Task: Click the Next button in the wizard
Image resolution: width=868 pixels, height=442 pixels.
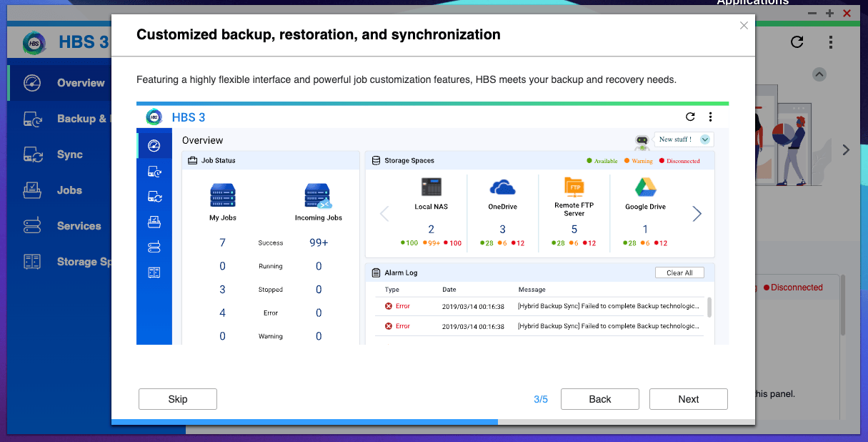Action: 688,399
